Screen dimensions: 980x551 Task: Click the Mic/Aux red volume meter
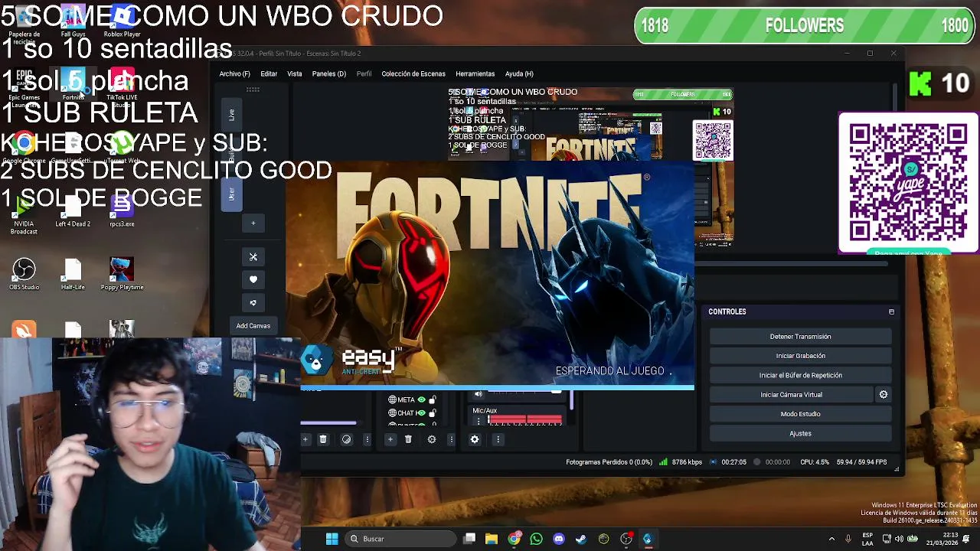(x=524, y=420)
